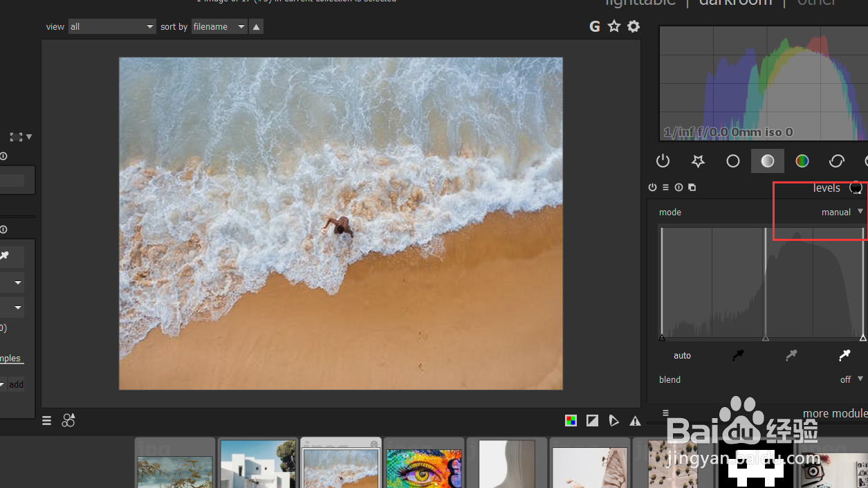
Task: Show active modules power group icon
Action: [663, 161]
